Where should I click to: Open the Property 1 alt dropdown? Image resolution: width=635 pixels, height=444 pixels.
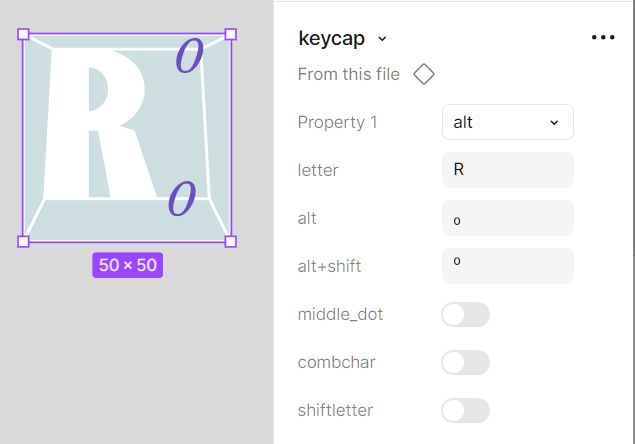(508, 122)
